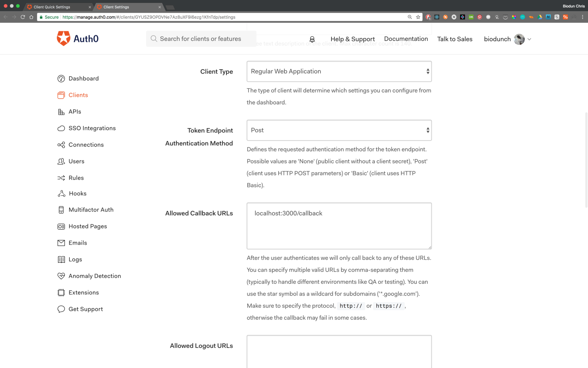Image resolution: width=588 pixels, height=368 pixels.
Task: Open Multifactor Auth in the sidebar
Action: (86, 210)
